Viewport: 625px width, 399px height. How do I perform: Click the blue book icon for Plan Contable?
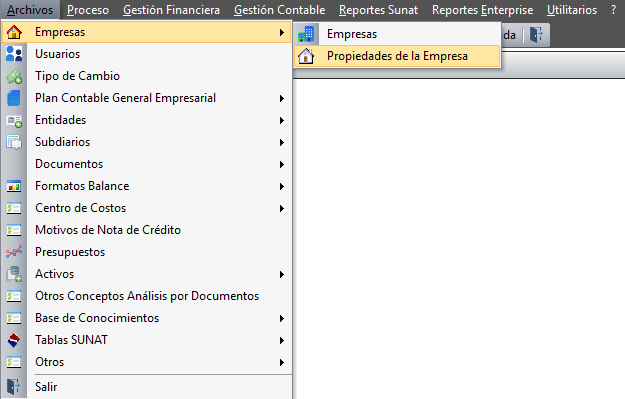(14, 98)
